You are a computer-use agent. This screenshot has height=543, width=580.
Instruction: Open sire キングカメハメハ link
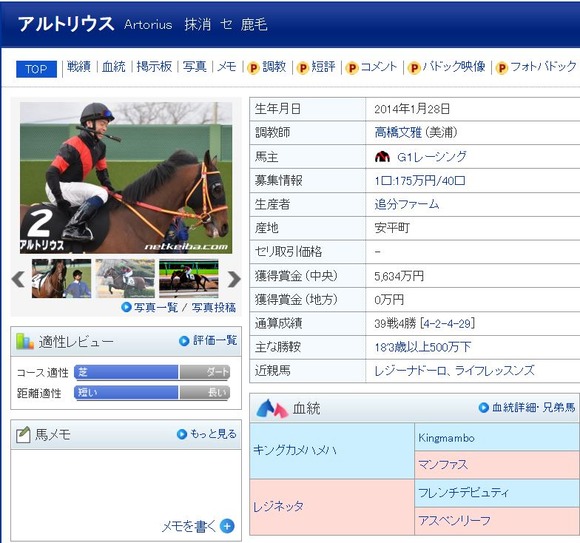coord(295,450)
